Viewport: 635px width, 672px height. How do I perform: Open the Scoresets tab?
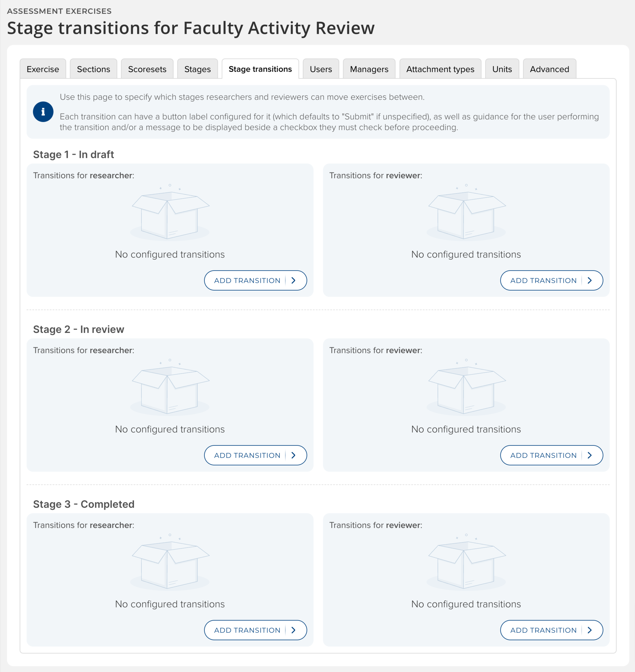point(147,69)
